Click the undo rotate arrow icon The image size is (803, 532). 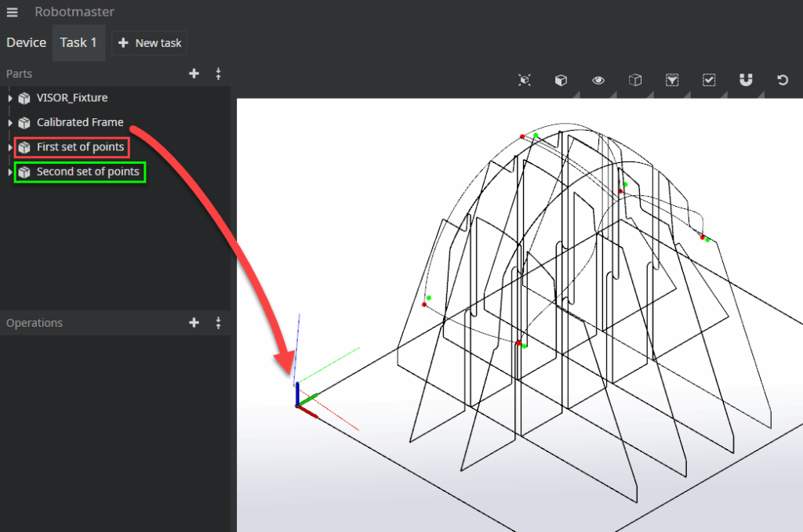click(x=782, y=80)
